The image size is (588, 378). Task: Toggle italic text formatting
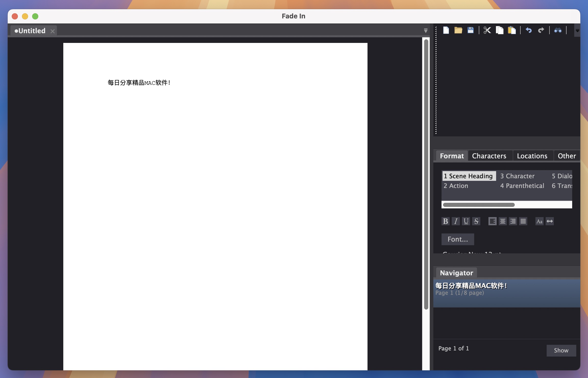(456, 221)
